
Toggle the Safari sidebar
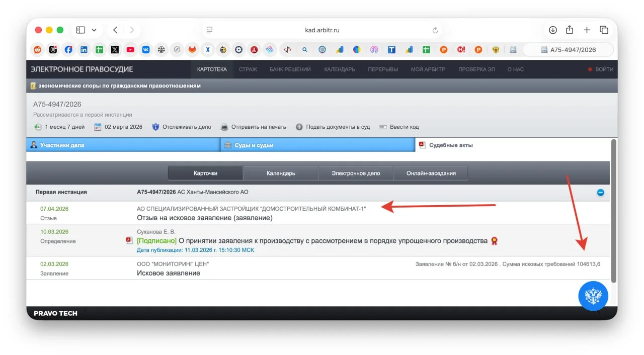80,30
